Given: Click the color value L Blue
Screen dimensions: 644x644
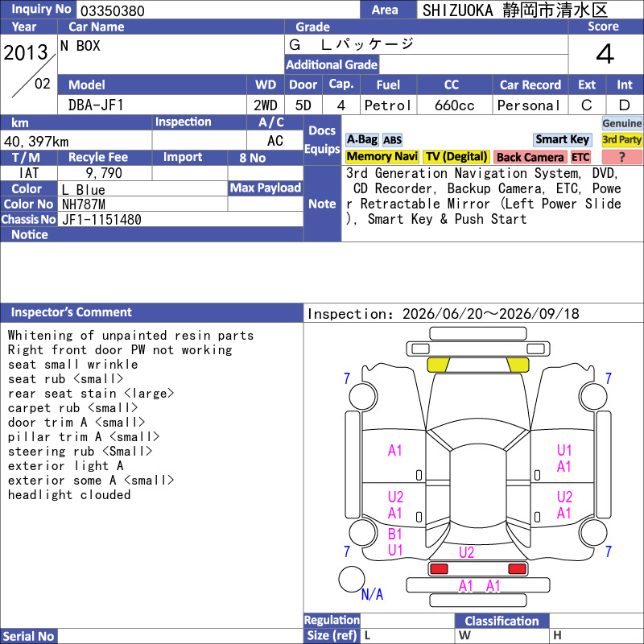Looking at the screenshot, I should 84,190.
